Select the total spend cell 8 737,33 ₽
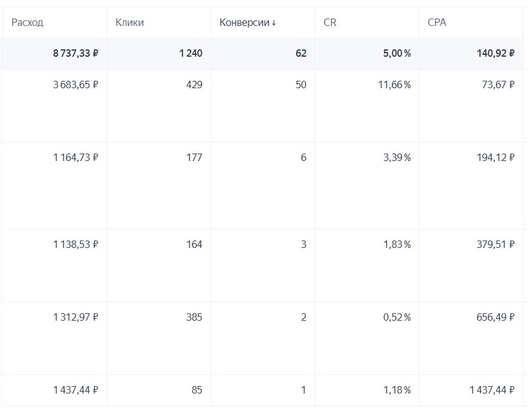Screen dimensions: 528x420 pos(75,53)
